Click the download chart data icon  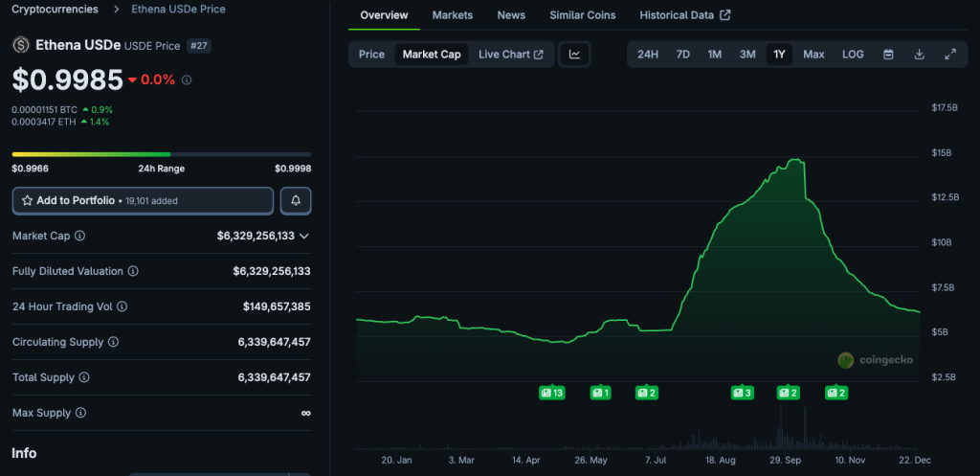919,55
